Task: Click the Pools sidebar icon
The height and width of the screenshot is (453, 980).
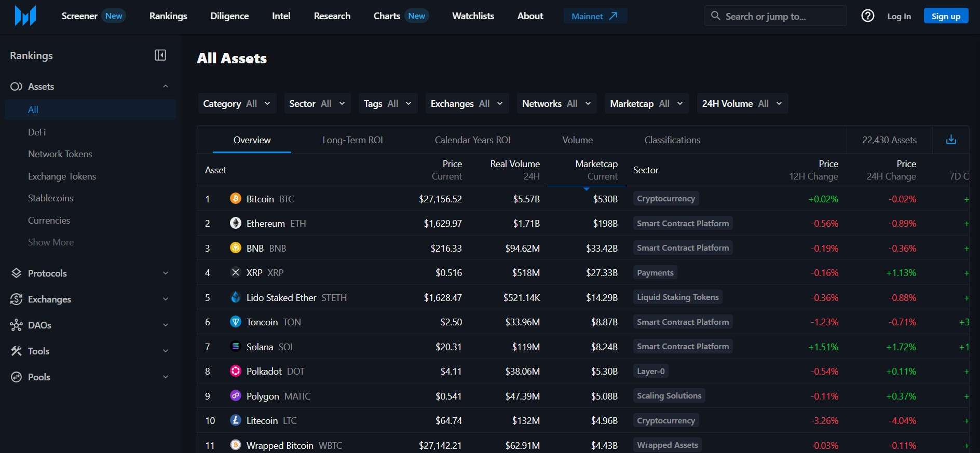Action: pyautogui.click(x=16, y=377)
